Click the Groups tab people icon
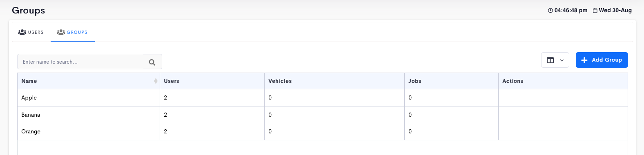Screen dimensions: 644x155 pos(61,32)
